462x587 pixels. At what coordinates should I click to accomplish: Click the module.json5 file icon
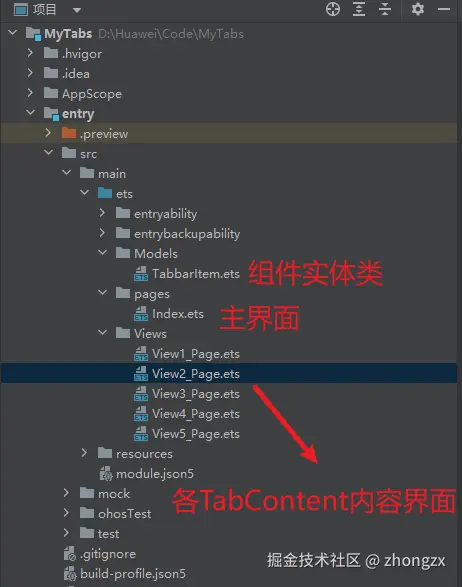(106, 474)
